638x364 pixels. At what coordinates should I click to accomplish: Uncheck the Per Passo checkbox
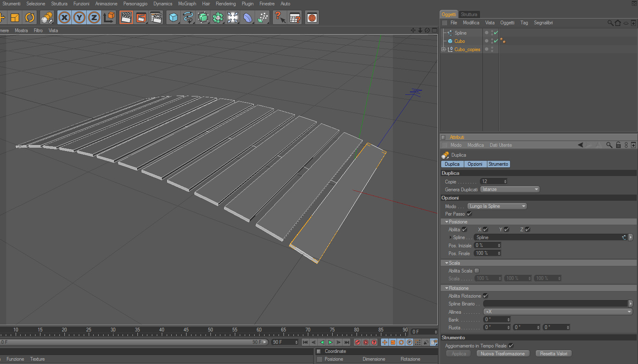469,214
